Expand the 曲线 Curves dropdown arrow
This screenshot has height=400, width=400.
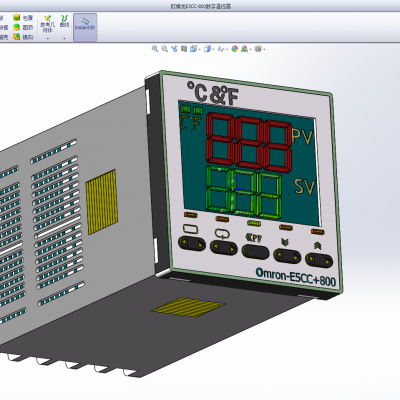[64, 38]
